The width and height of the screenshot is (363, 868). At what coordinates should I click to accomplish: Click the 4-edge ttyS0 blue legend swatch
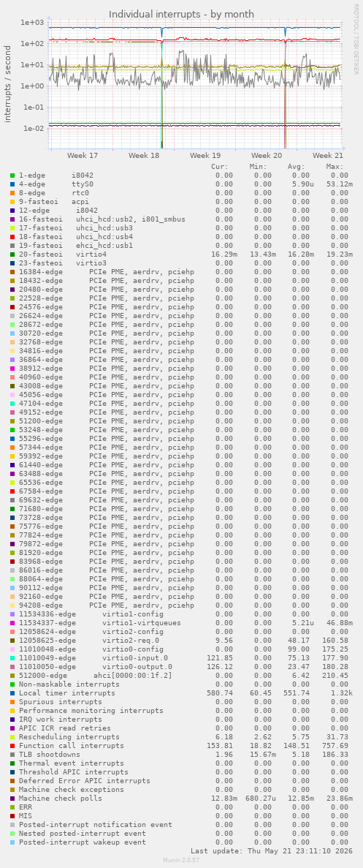point(12,184)
